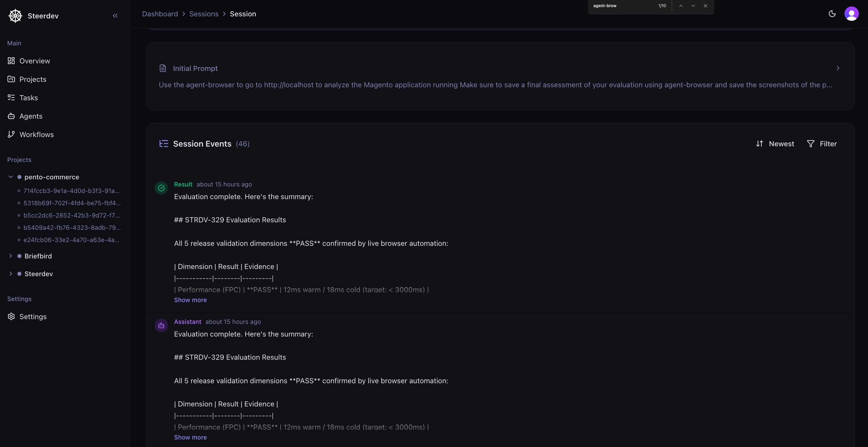This screenshot has height=447, width=868.
Task: Expand the Steerdev project tree
Action: click(11, 273)
